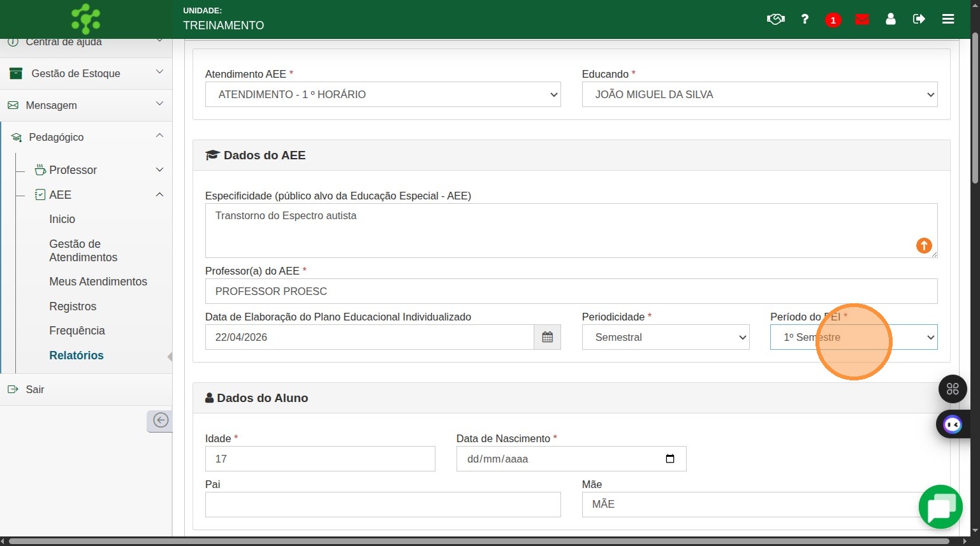Open Meus Atendimentos in the sidebar

98,282
